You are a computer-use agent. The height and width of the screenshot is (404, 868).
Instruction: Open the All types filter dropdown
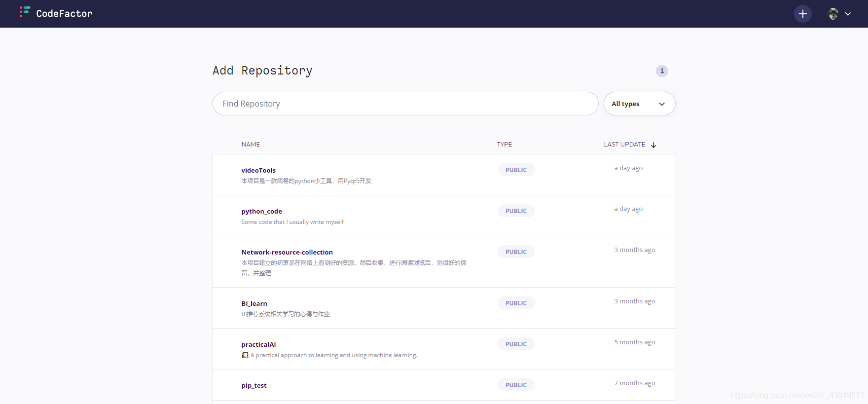[639, 104]
